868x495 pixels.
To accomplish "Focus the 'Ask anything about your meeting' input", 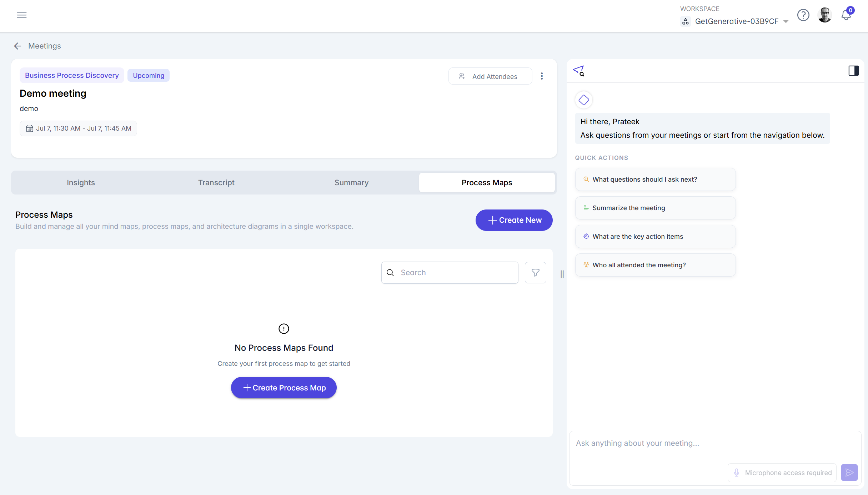I will tap(715, 443).
